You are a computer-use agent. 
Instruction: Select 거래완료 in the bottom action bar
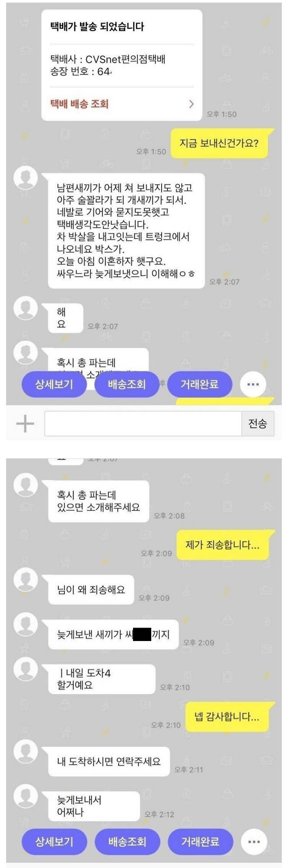point(200,842)
